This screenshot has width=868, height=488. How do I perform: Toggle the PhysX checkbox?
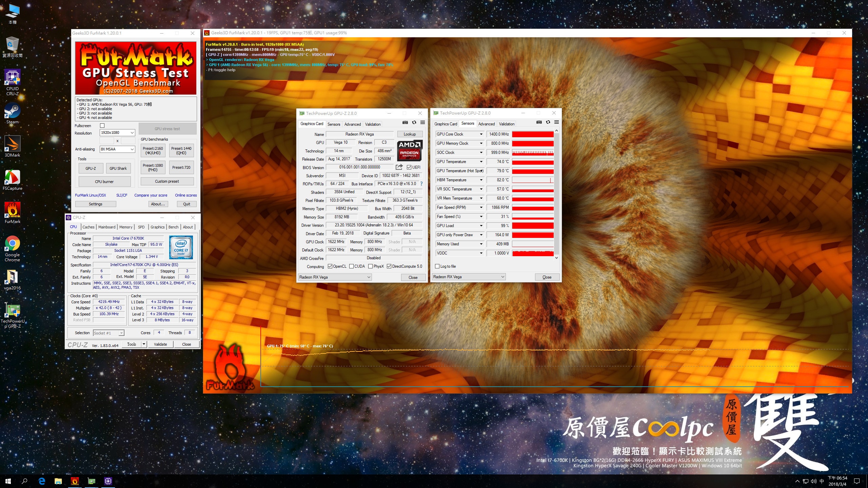tap(370, 266)
